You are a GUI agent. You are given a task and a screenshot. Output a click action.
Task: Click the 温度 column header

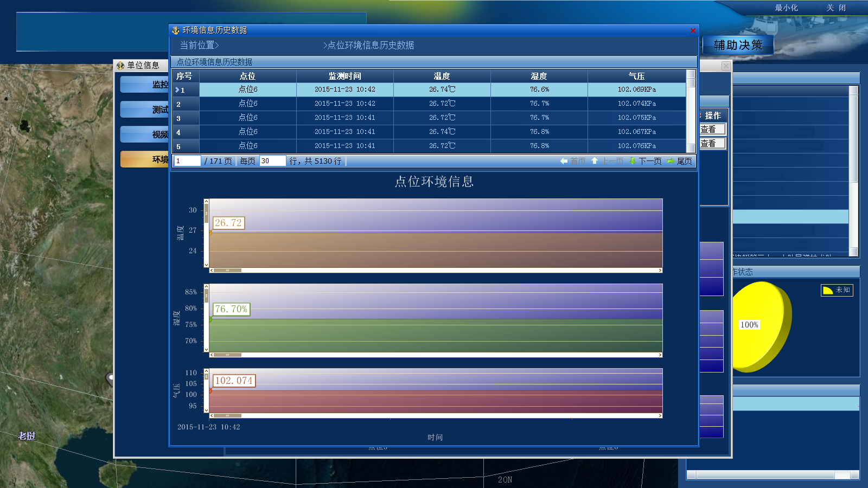pyautogui.click(x=442, y=76)
